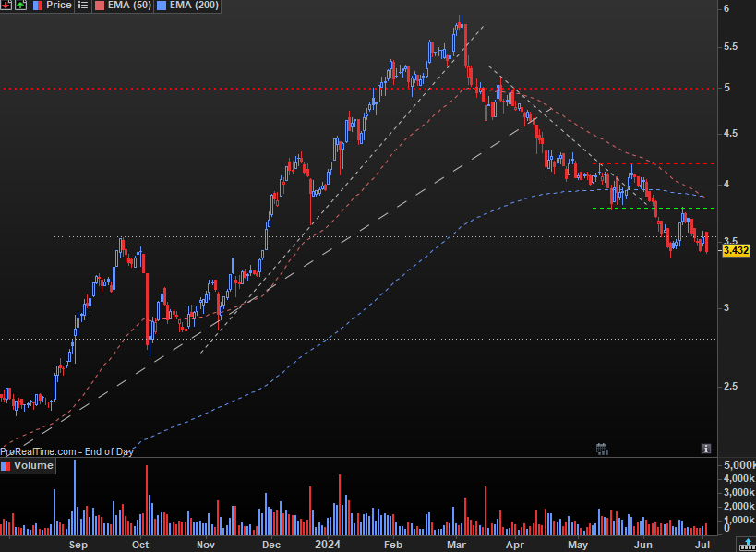
Task: Click the EMA (200) blue color swatch
Action: click(x=162, y=6)
